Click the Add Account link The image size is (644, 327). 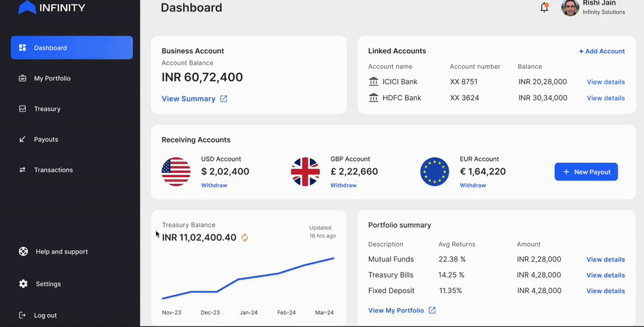coord(601,51)
